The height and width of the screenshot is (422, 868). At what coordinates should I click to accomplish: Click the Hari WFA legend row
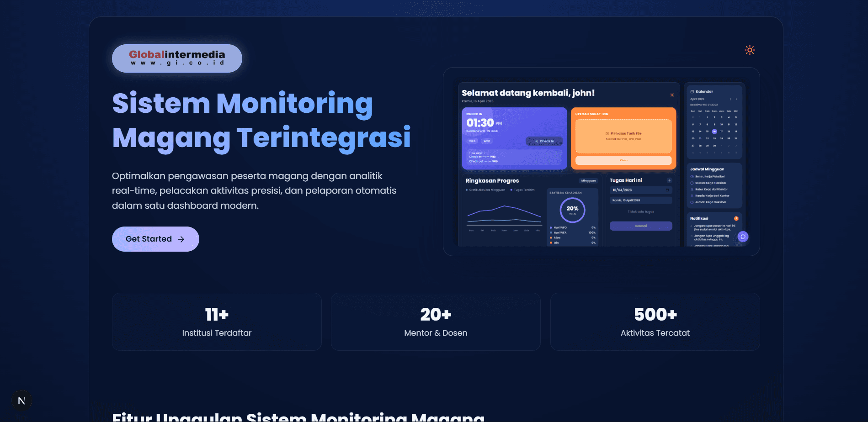click(x=572, y=232)
